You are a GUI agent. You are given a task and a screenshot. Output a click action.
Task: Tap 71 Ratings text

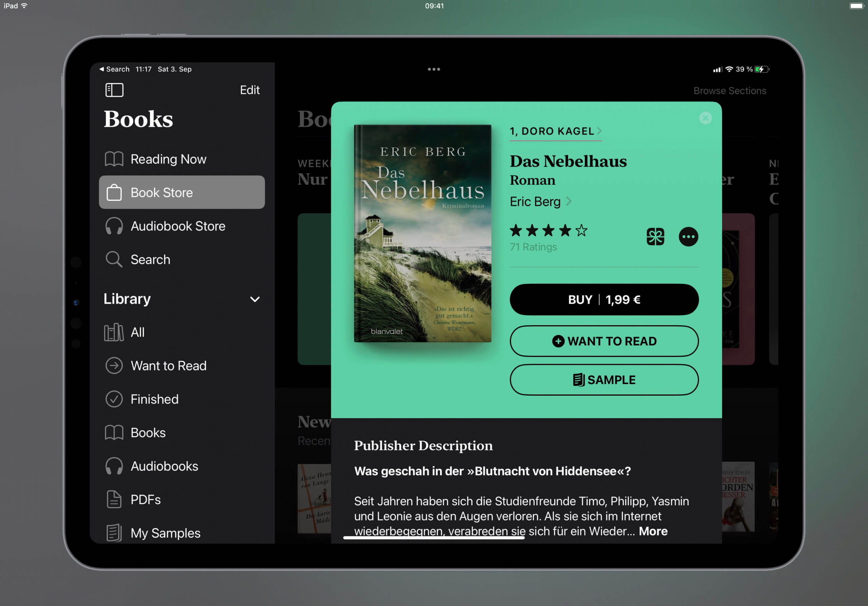pos(533,247)
